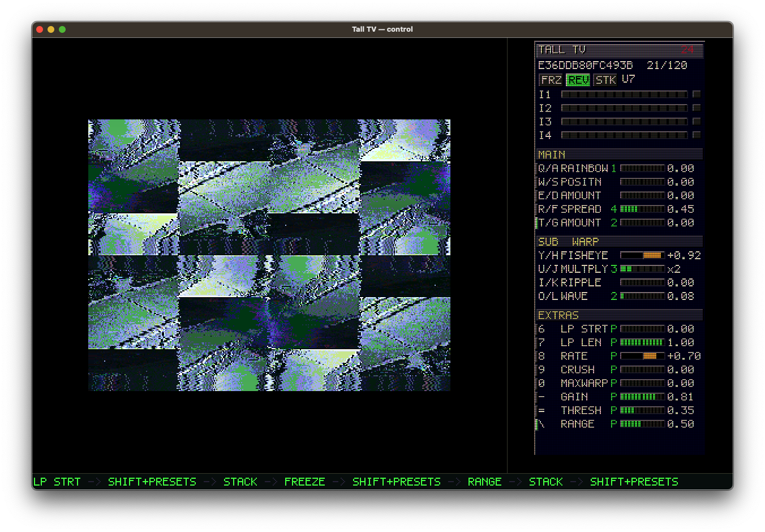Click the GAIN value 0.81
Image resolution: width=765 pixels, height=532 pixels.
click(681, 397)
